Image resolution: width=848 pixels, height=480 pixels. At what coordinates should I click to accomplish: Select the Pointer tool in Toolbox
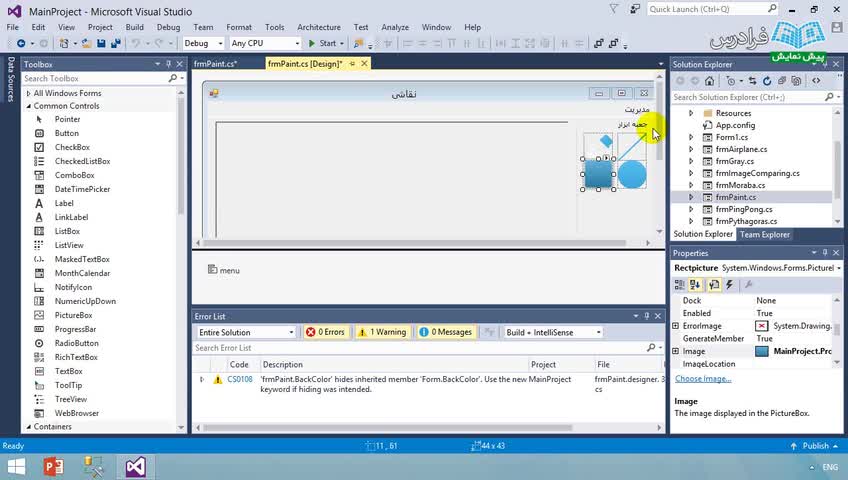pyautogui.click(x=67, y=119)
